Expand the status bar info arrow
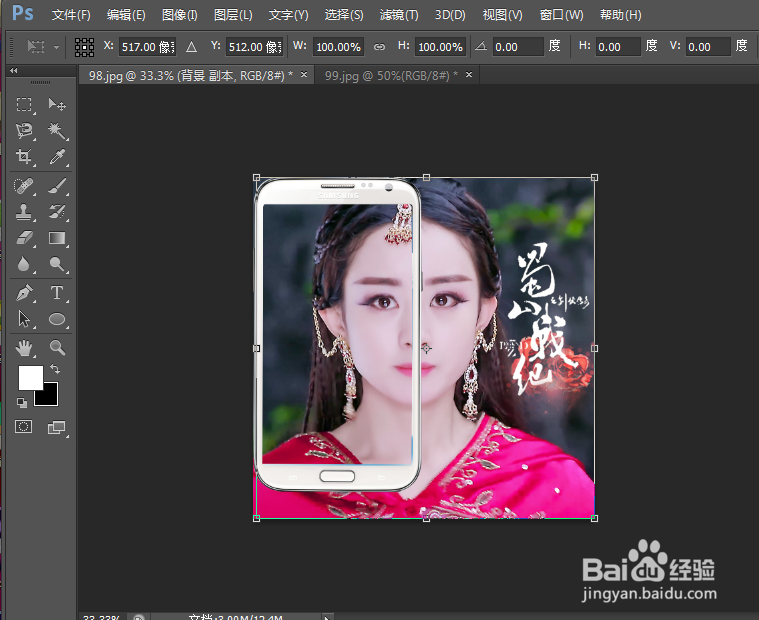Viewport: 759px width, 620px height. tap(327, 617)
